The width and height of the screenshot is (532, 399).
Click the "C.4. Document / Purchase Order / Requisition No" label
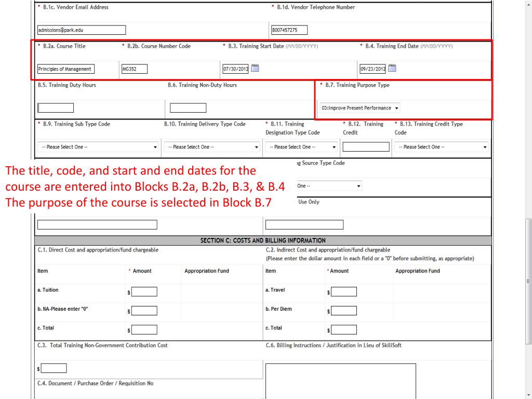pyautogui.click(x=96, y=383)
